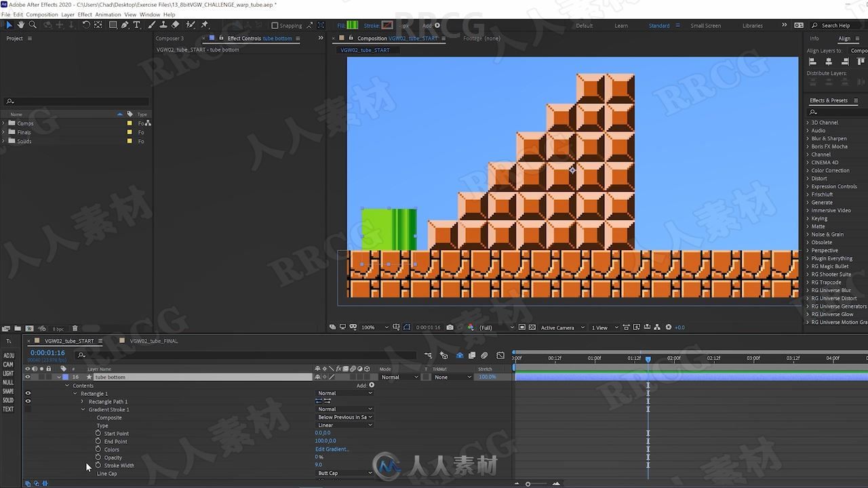Select the Pen tool
The height and width of the screenshot is (488, 868).
click(x=125, y=25)
